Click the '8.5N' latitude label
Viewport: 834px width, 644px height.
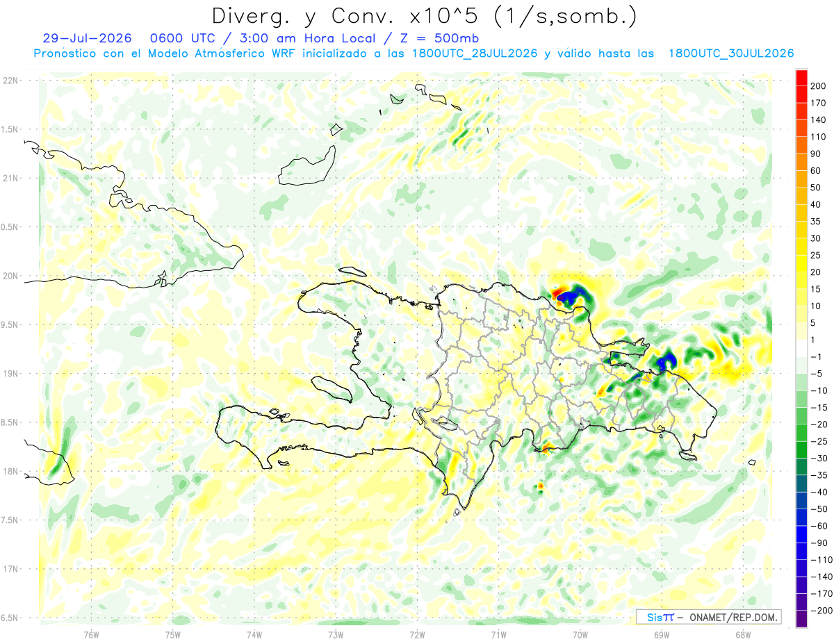point(10,422)
